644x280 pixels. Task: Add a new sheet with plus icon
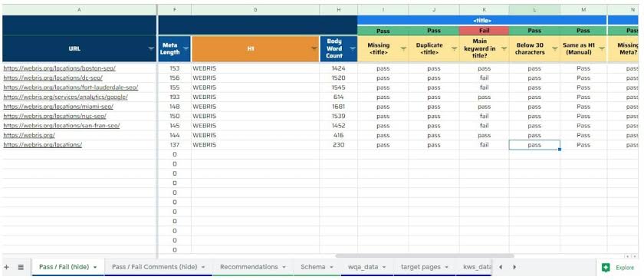click(6, 267)
